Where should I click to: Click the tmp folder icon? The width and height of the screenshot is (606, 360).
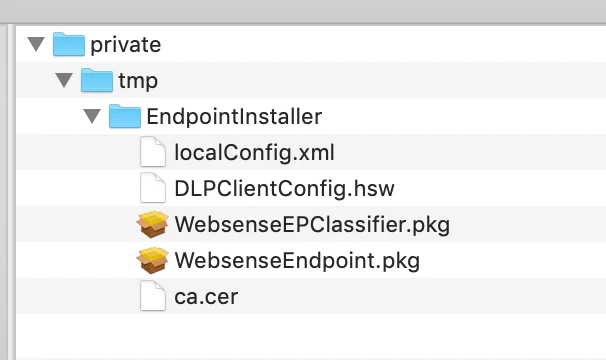(x=97, y=80)
